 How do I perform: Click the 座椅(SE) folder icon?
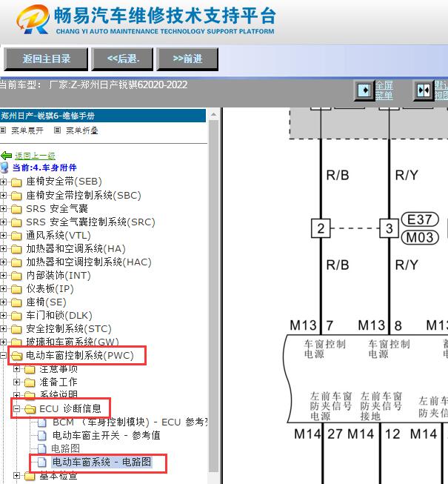point(16,302)
